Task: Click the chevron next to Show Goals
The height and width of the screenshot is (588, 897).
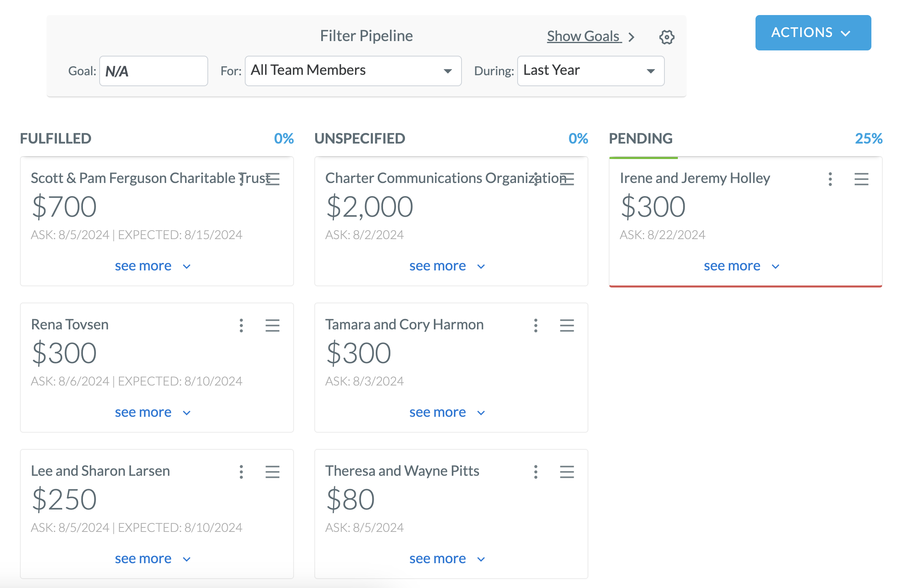Action: 631,37
